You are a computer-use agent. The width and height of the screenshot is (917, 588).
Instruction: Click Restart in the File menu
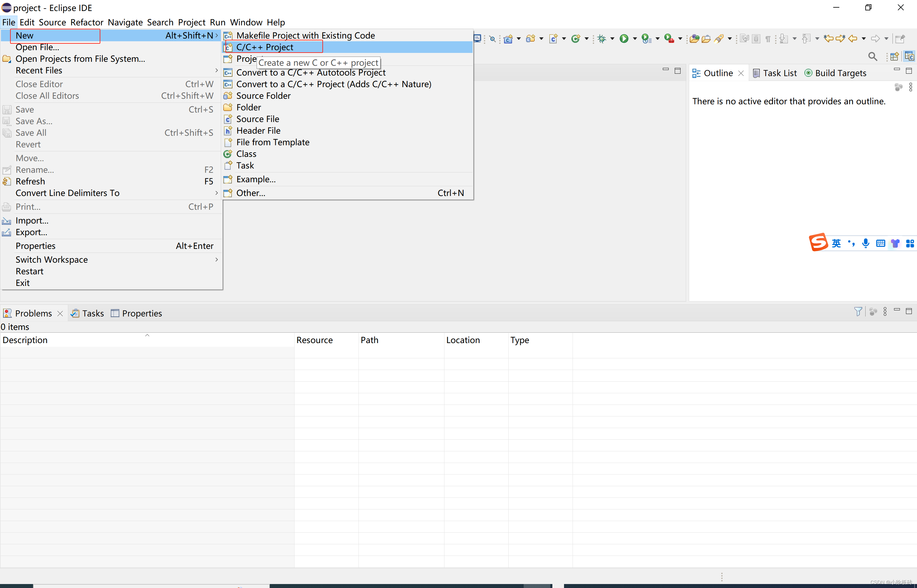29,271
